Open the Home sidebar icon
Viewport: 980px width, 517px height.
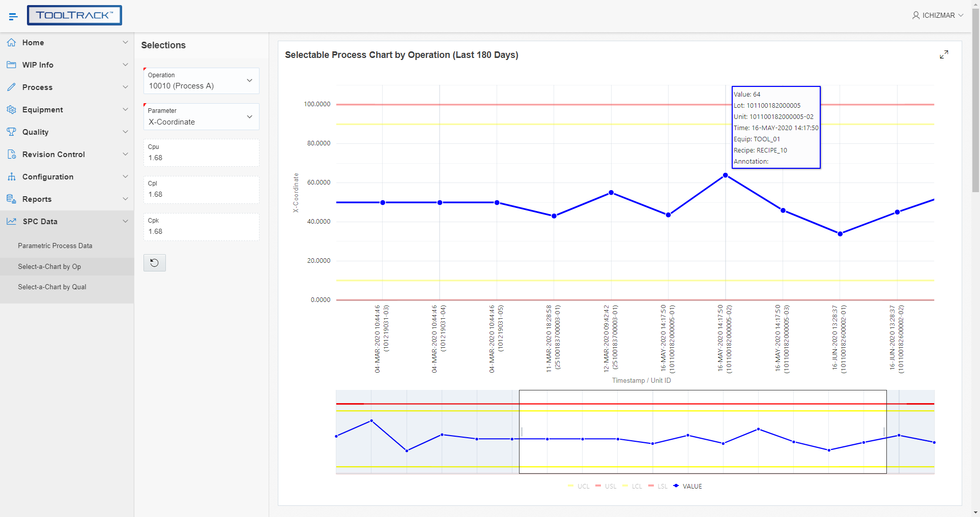(x=11, y=42)
